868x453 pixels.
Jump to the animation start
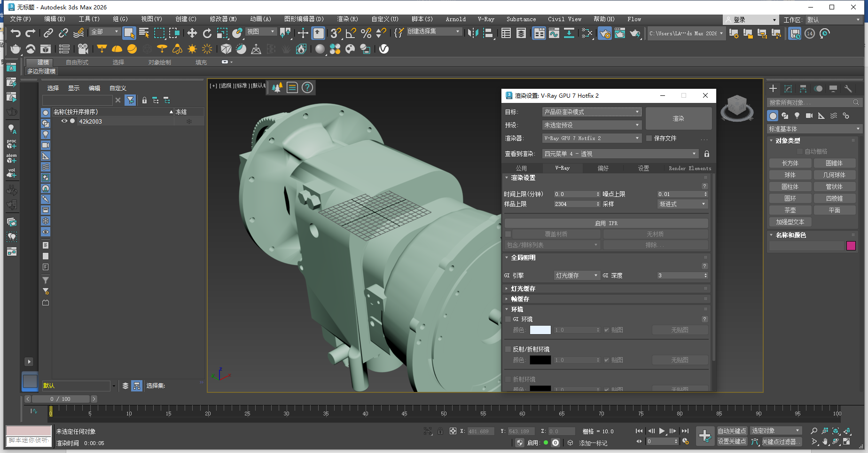639,431
